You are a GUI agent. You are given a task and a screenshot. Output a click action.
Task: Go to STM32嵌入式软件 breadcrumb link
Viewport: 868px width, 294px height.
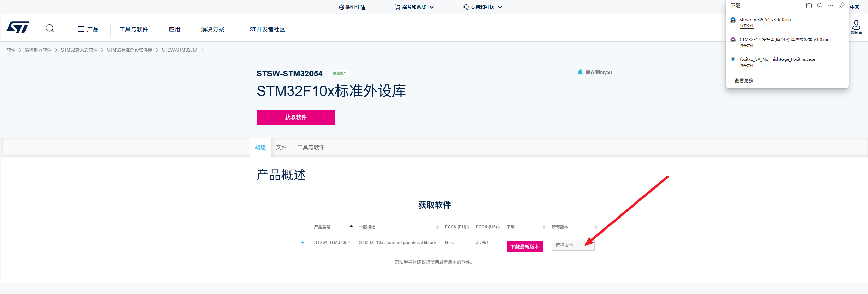click(x=79, y=50)
